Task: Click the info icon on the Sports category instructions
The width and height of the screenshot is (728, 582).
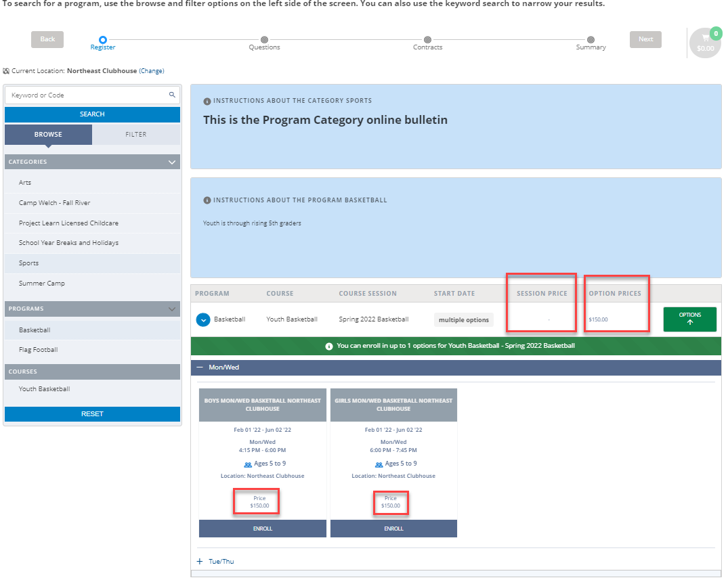Action: (x=207, y=101)
